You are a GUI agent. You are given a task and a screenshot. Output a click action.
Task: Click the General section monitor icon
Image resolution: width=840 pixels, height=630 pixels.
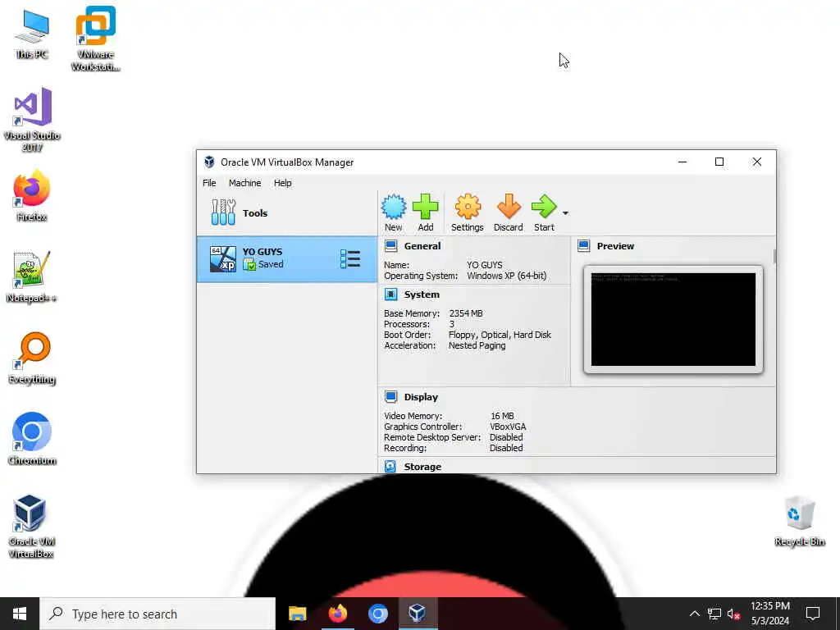coord(391,246)
